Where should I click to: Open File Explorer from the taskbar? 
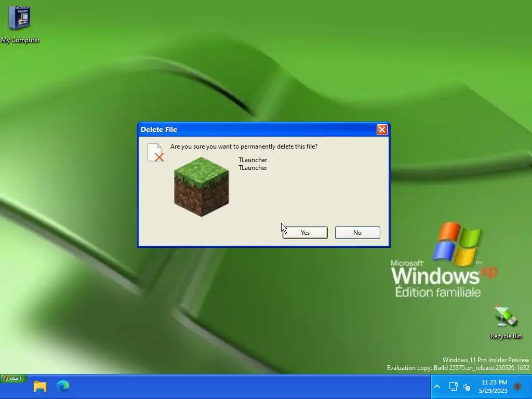[x=40, y=387]
